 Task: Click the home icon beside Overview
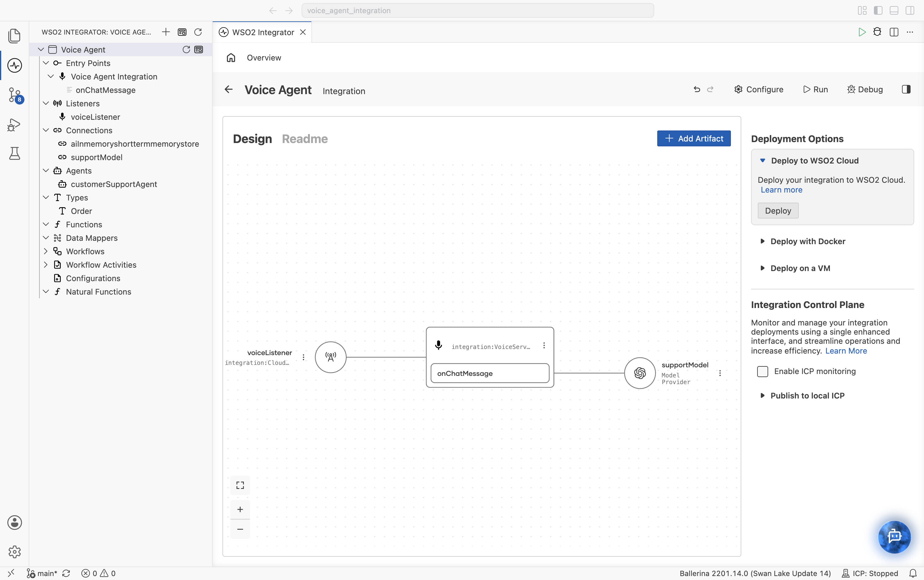tap(230, 57)
